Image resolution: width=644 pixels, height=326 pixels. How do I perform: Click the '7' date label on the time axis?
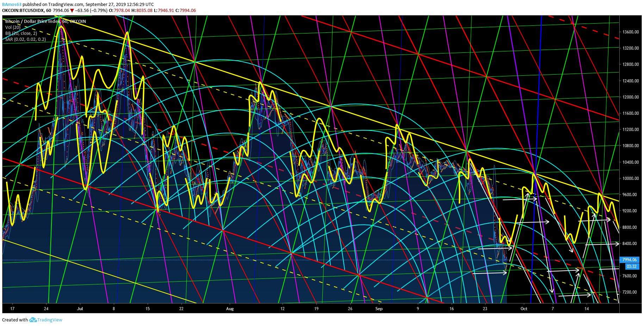pyautogui.click(x=553, y=309)
